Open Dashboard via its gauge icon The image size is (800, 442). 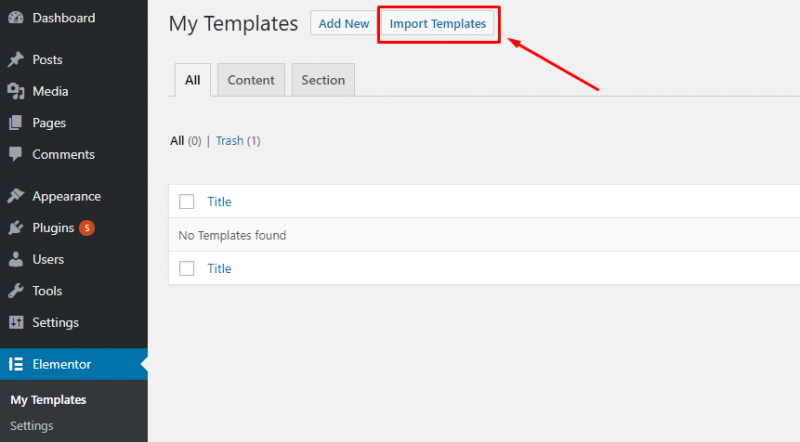pos(16,18)
